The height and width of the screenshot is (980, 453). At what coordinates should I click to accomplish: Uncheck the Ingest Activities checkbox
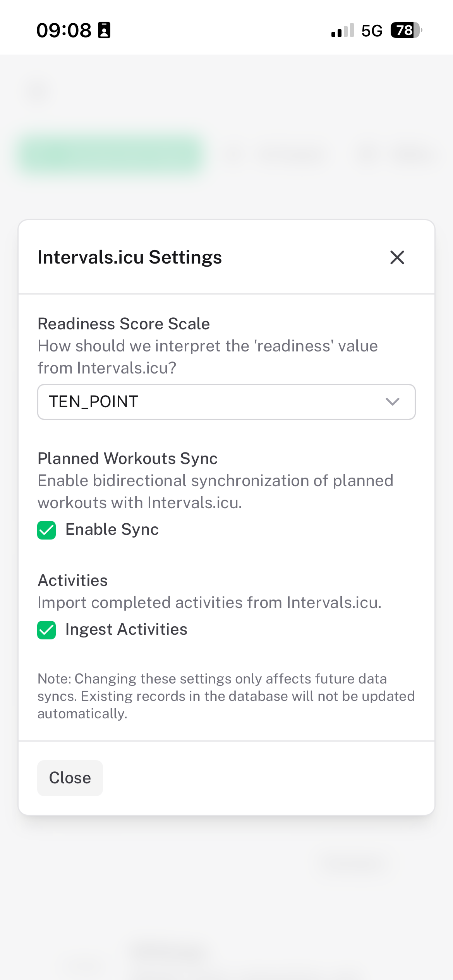tap(46, 630)
